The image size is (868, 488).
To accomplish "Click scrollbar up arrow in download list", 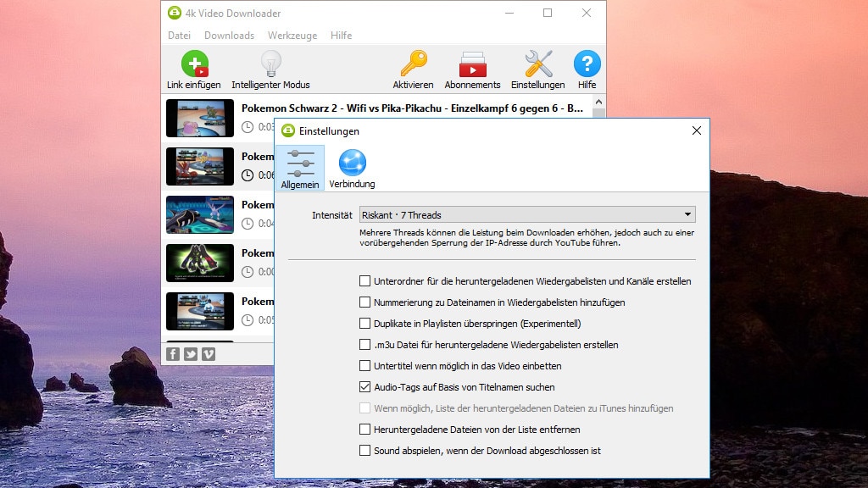I will click(598, 102).
